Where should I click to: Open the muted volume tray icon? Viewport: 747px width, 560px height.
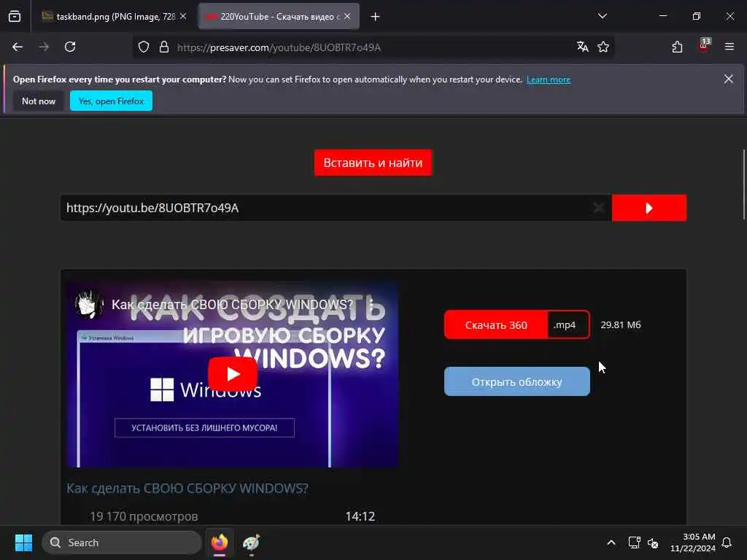[653, 542]
